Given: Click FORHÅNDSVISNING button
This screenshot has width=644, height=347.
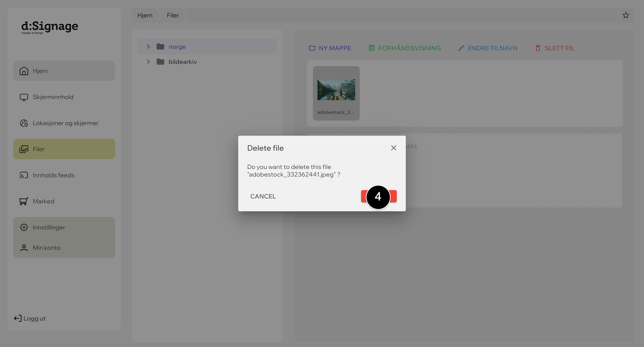Looking at the screenshot, I should pyautogui.click(x=404, y=48).
